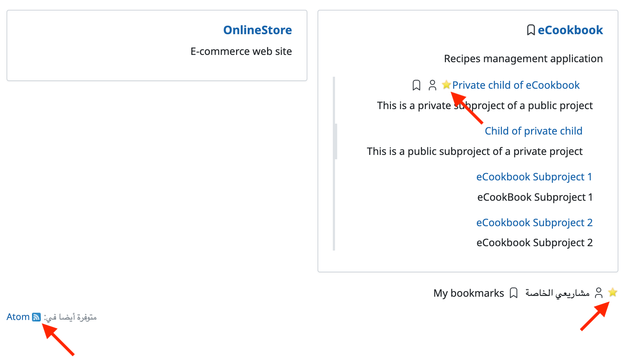This screenshot has width=630, height=364.
Task: Open eCookbook Subproject 2 link
Action: (x=534, y=223)
